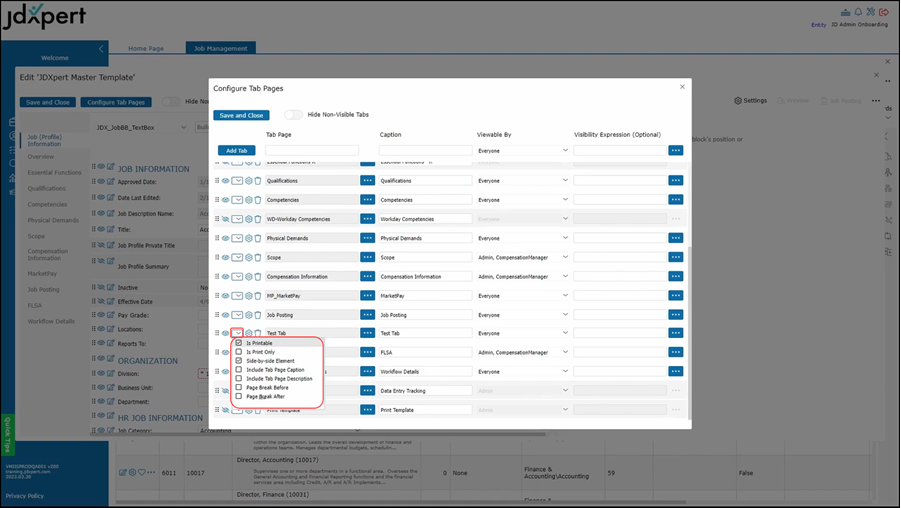This screenshot has width=901, height=508.
Task: Click the trash icon on the Qualifications row
Action: point(258,181)
